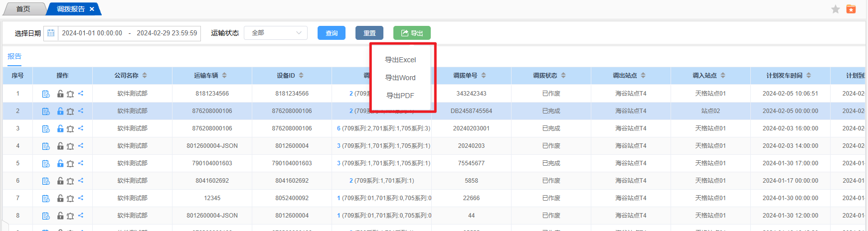Click the 查询 search button
This screenshot has width=868, height=231.
(x=332, y=33)
